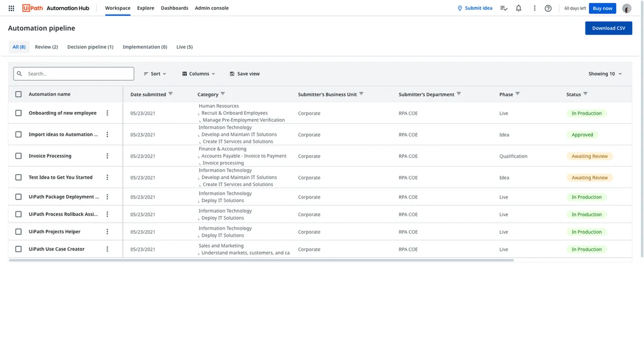
Task: Focus the Search input field
Action: click(x=74, y=73)
